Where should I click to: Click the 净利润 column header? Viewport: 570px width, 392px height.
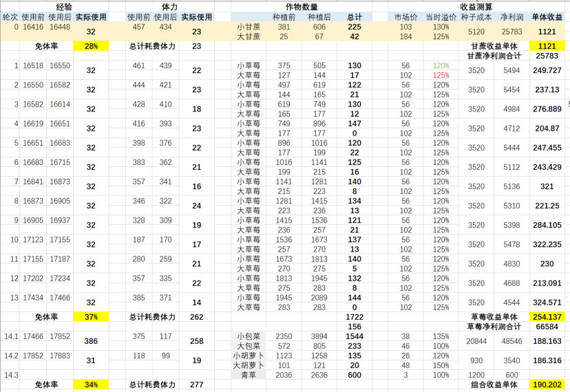pyautogui.click(x=511, y=17)
